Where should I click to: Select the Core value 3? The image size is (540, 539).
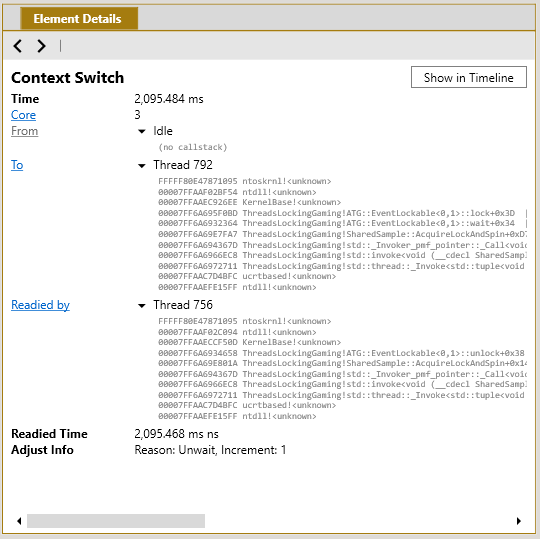point(137,115)
